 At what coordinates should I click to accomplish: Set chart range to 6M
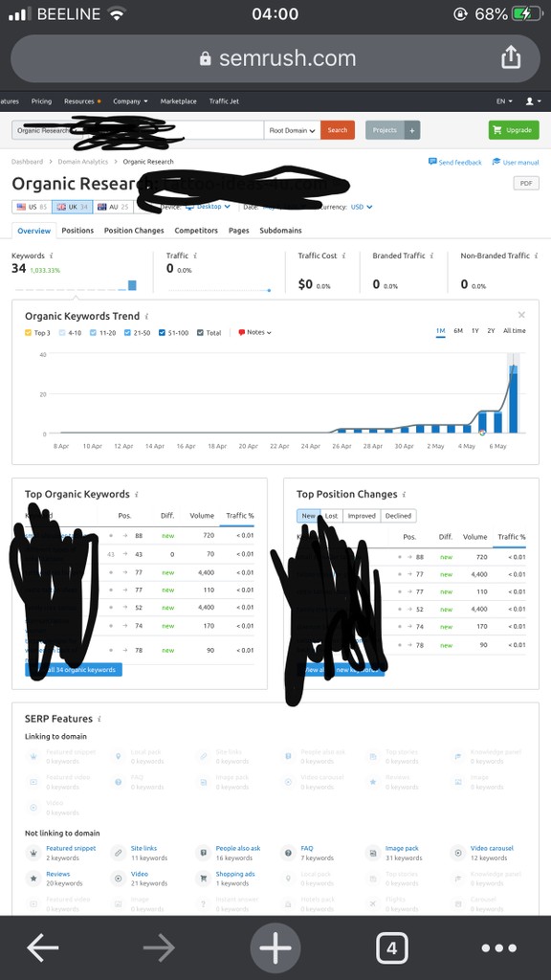tap(458, 330)
